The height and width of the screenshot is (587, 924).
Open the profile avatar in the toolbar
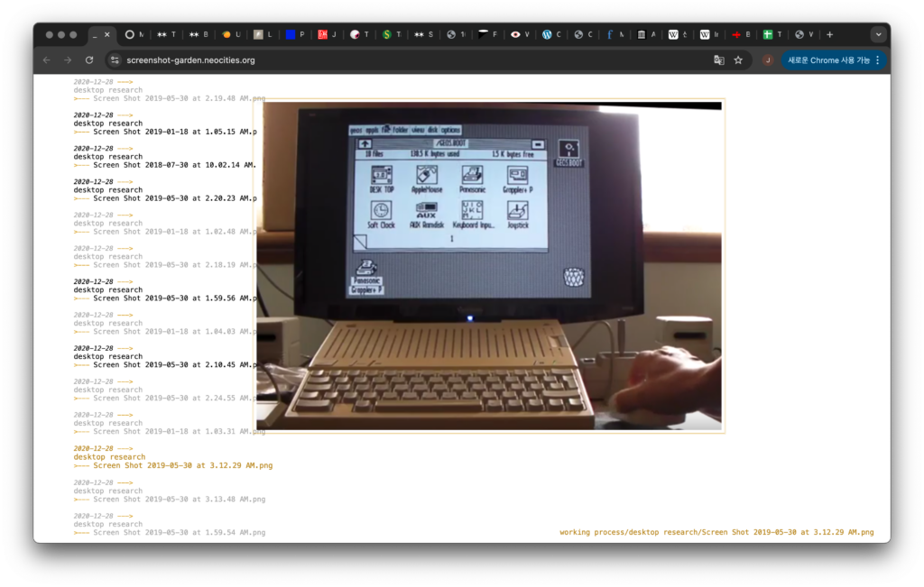coord(768,60)
